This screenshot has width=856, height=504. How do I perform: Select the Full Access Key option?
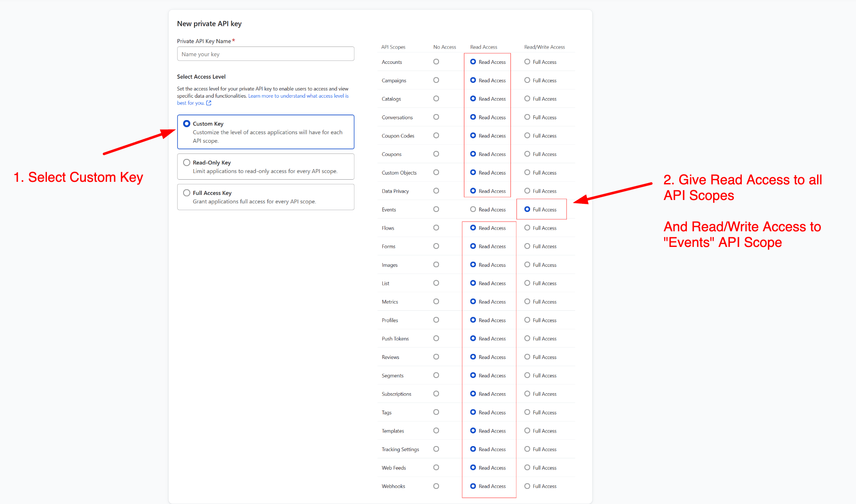click(187, 193)
